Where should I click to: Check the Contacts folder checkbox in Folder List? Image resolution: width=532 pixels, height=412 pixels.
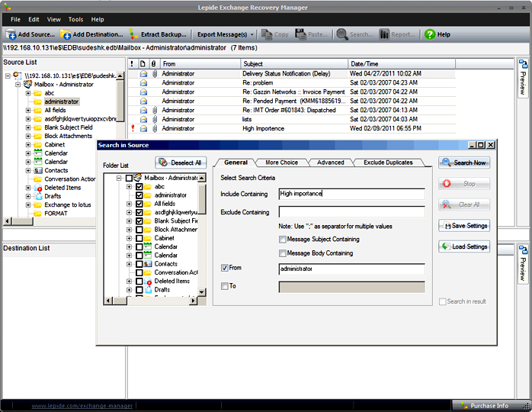coord(139,264)
